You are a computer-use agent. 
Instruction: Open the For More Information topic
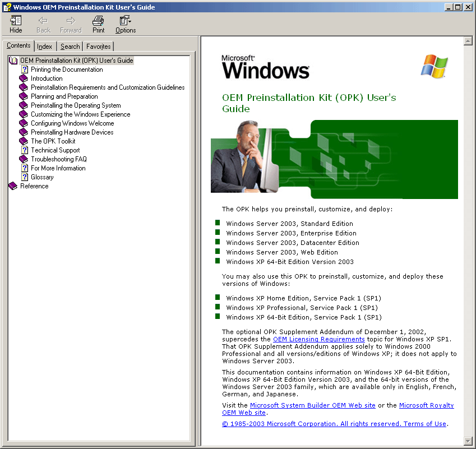tap(58, 168)
